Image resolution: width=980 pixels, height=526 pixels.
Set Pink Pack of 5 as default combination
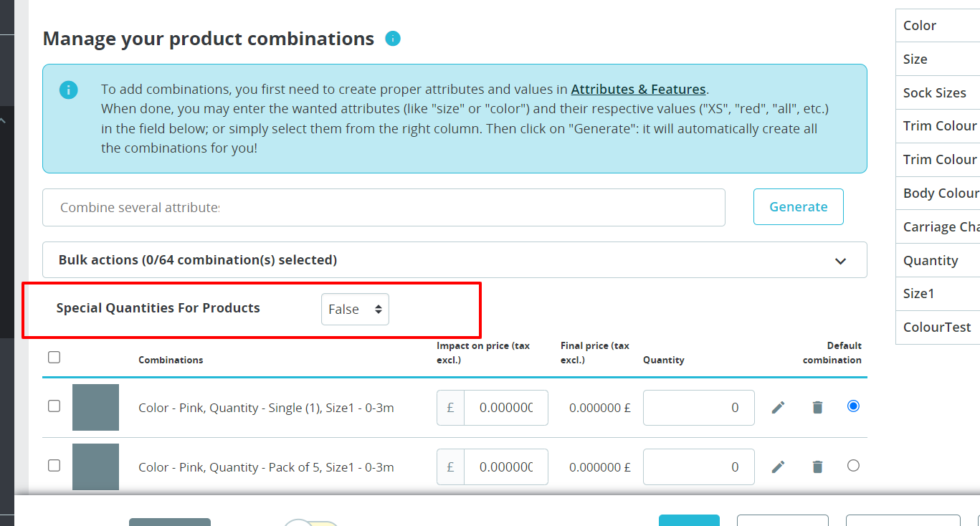853,466
